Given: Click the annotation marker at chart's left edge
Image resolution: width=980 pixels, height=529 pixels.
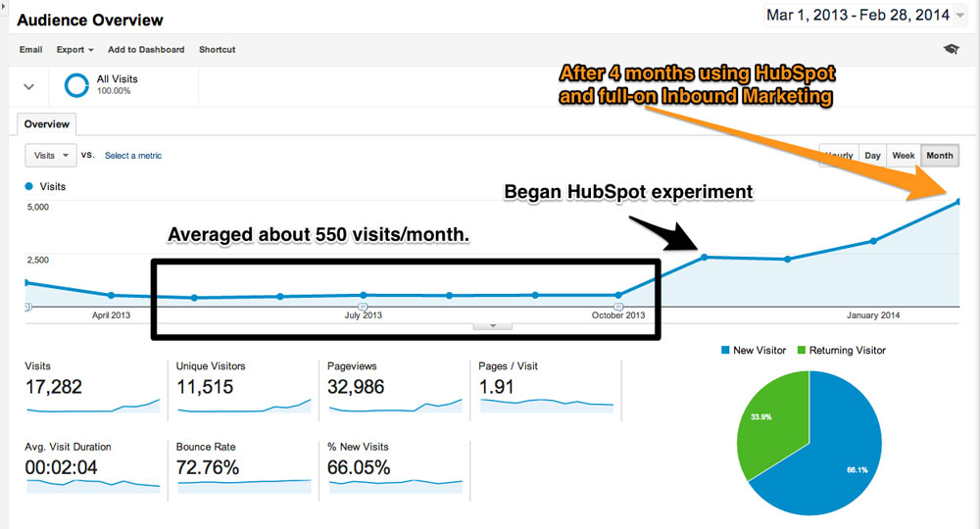Looking at the screenshot, I should pos(27,307).
